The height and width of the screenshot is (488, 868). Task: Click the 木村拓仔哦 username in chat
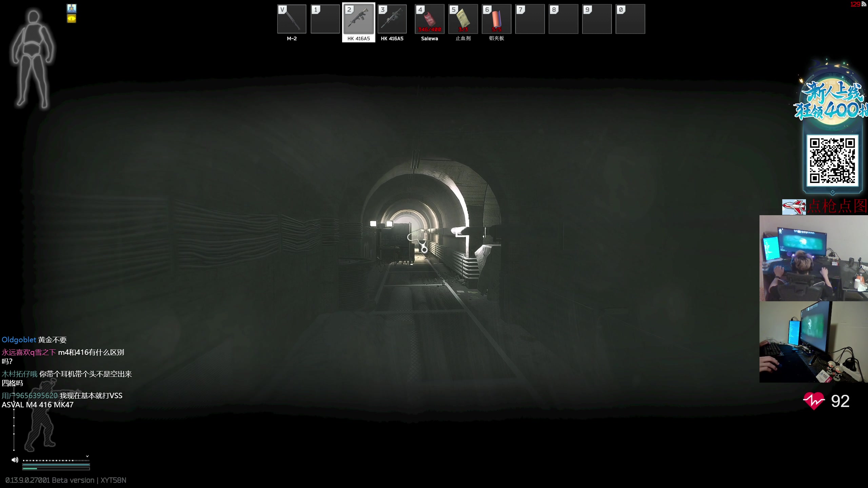(x=20, y=374)
